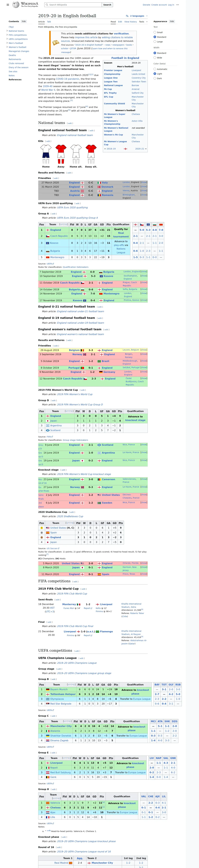199x868 pixels.
Task: Go to Managerial changes in Contents
Action: coord(19,51)
